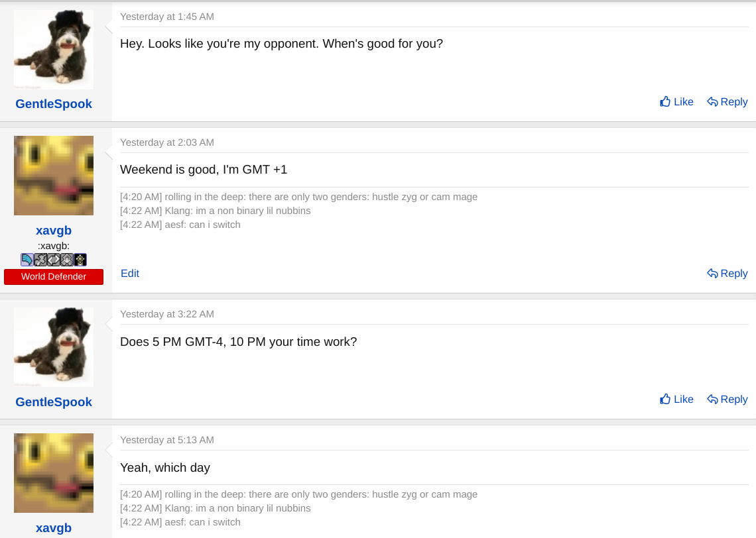Image resolution: width=756 pixels, height=538 pixels.
Task: Reply to the 'Weekend is good' post
Action: pos(727,274)
